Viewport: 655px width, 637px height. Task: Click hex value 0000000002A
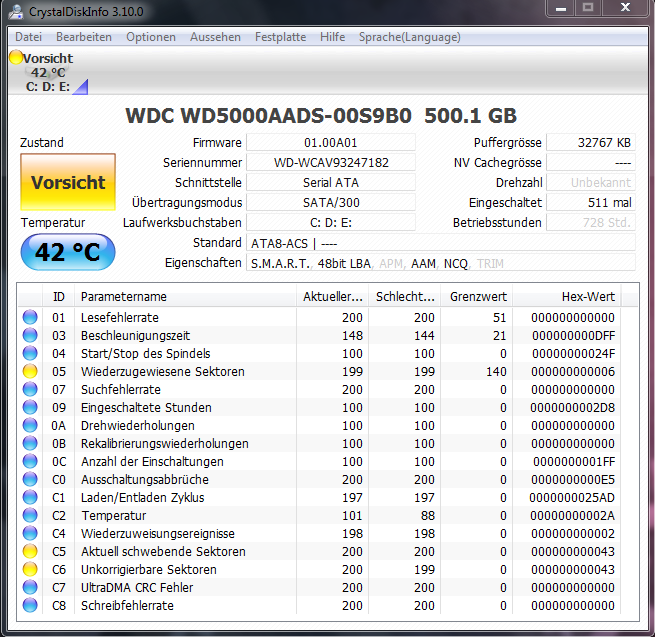pyautogui.click(x=572, y=515)
